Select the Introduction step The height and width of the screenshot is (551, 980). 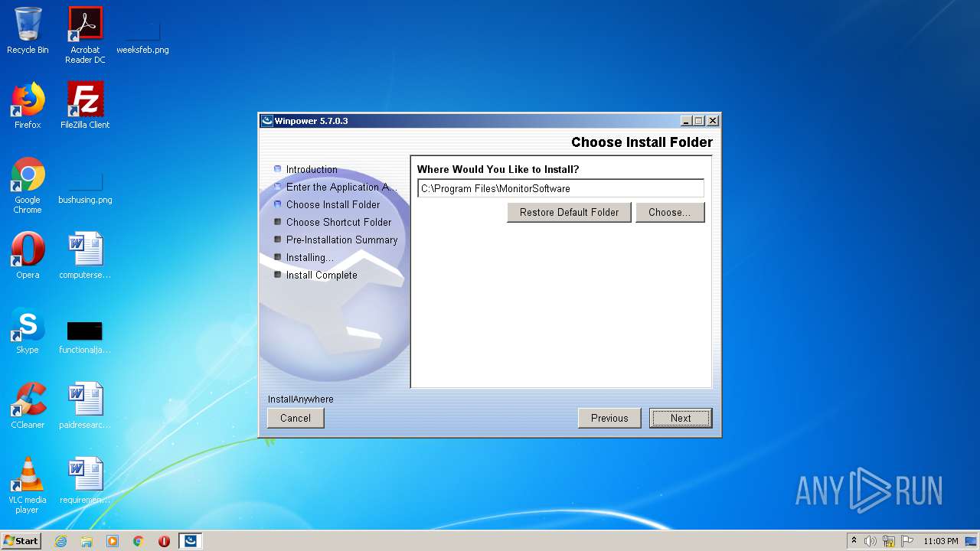pos(312,170)
